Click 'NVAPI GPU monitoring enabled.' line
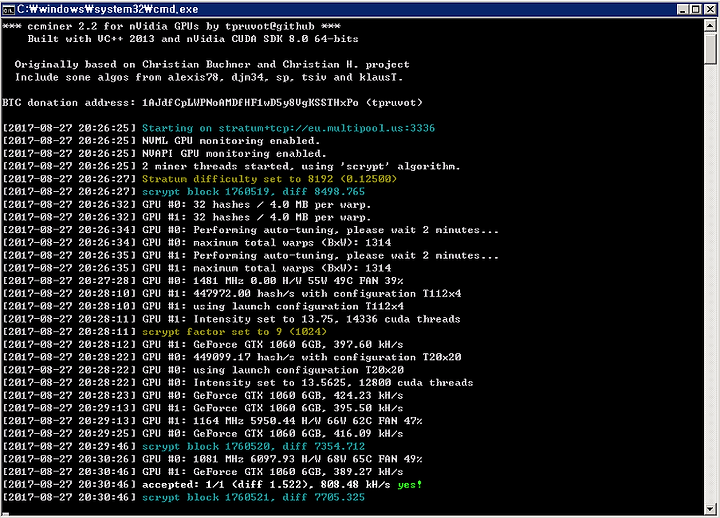 click(164, 153)
